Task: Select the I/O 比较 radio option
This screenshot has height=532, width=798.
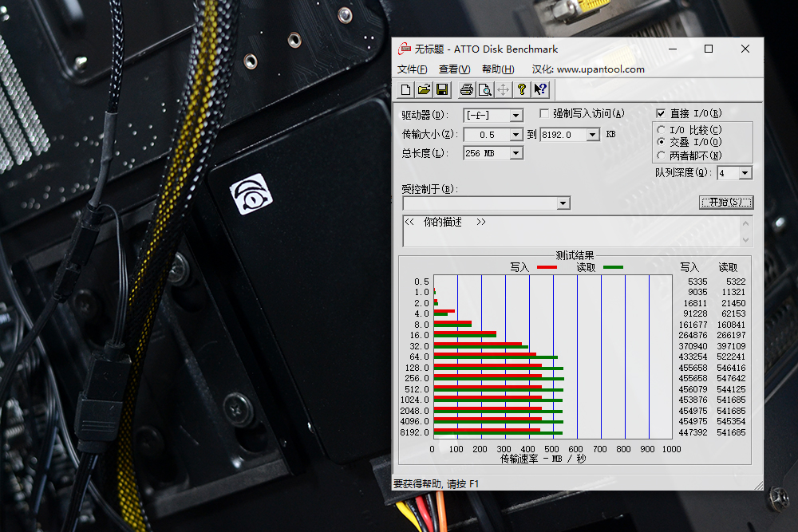Action: tap(661, 130)
